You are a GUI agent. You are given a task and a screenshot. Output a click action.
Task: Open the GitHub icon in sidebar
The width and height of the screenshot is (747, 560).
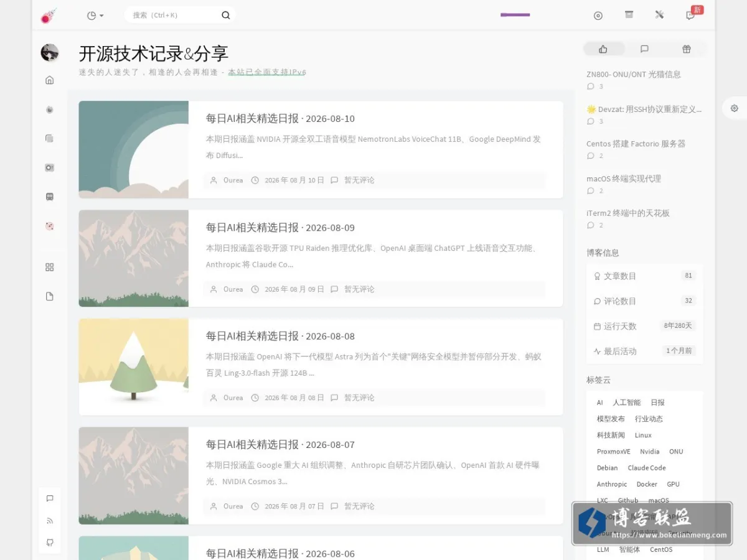50,543
